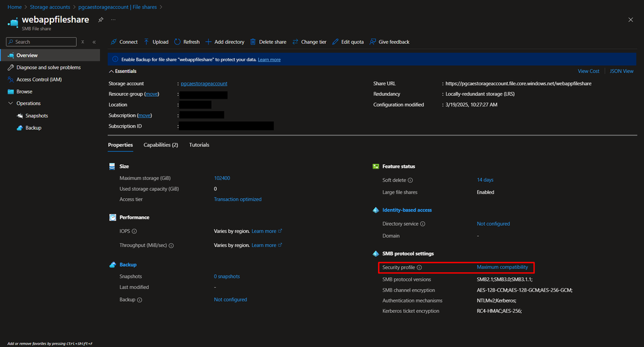
Task: Open Diagnose and solve problems
Action: [50, 67]
